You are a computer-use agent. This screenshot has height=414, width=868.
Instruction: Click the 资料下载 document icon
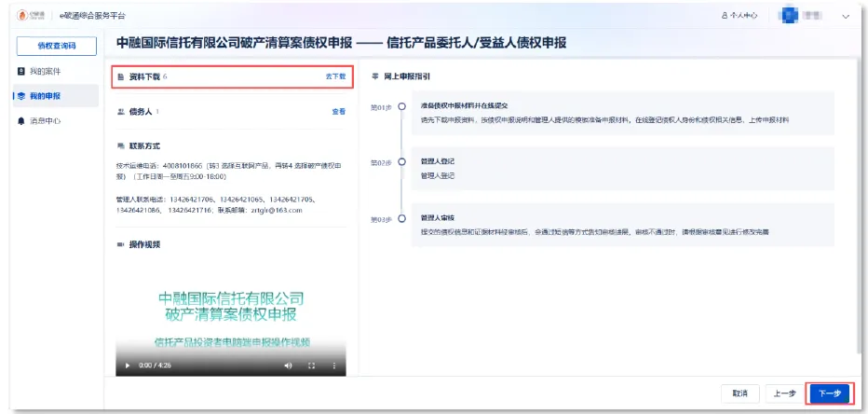pos(121,77)
